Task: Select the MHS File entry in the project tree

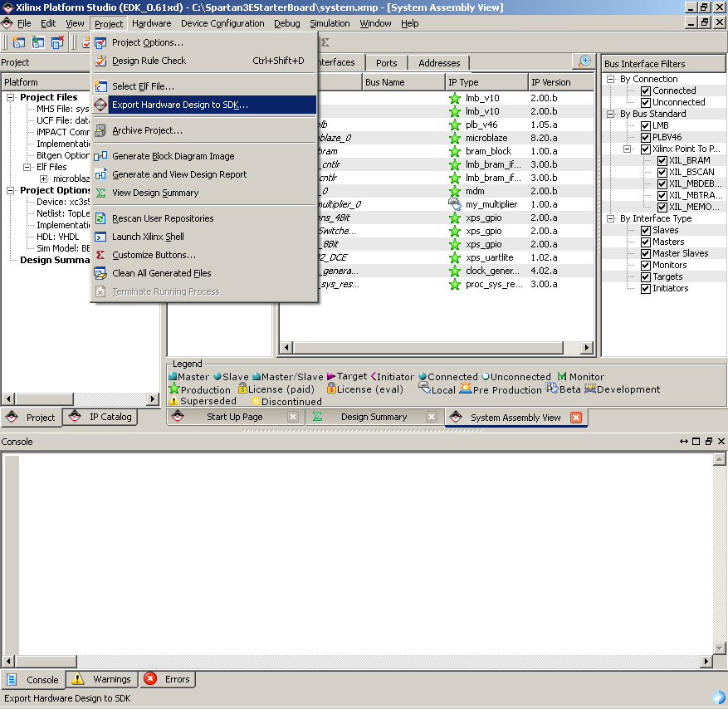Action: click(x=63, y=109)
